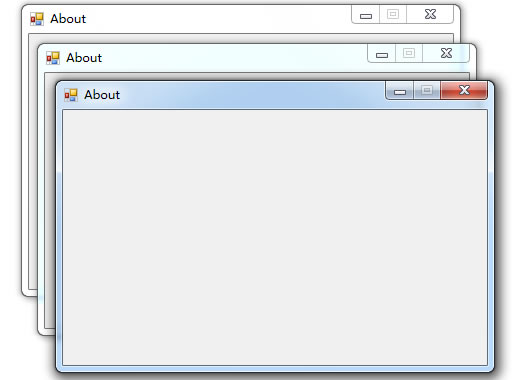Click the front window's About title text
This screenshot has height=380, width=520.
[x=102, y=95]
